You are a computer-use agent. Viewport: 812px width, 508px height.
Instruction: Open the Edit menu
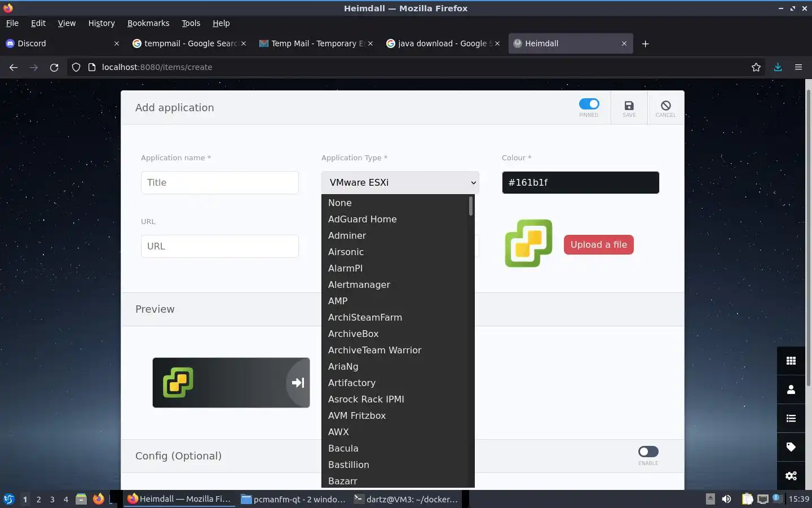tap(38, 23)
